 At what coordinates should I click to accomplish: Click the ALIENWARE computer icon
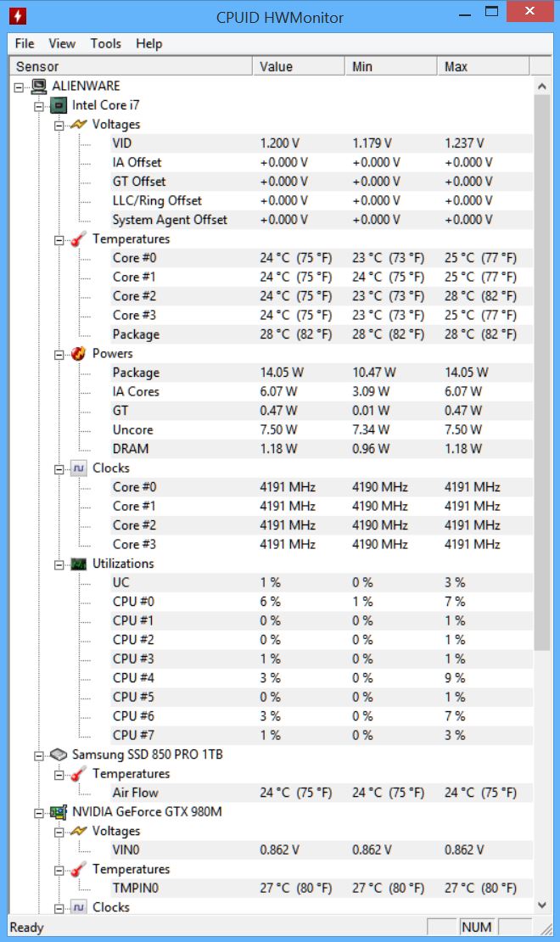pos(39,87)
